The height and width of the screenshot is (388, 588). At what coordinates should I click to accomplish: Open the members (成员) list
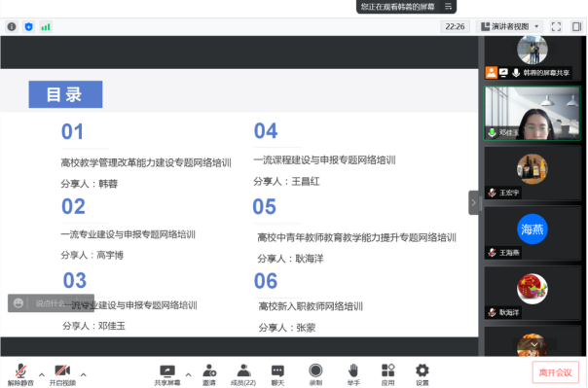point(243,374)
